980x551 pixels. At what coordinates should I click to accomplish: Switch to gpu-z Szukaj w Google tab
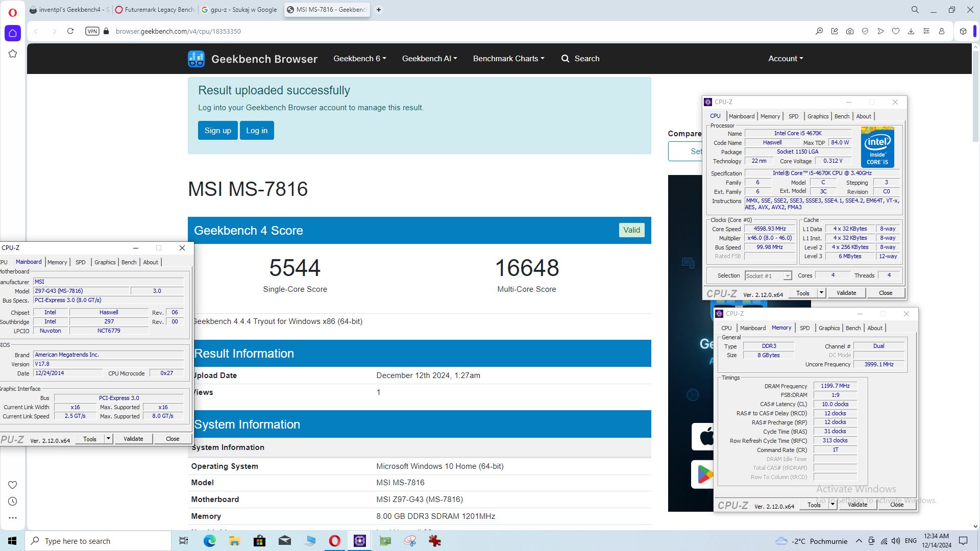(240, 10)
